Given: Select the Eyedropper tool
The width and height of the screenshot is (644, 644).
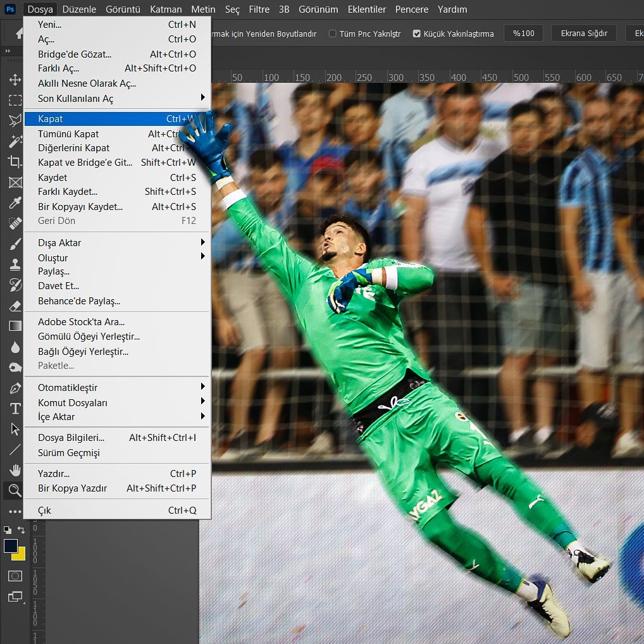Looking at the screenshot, I should (x=15, y=203).
